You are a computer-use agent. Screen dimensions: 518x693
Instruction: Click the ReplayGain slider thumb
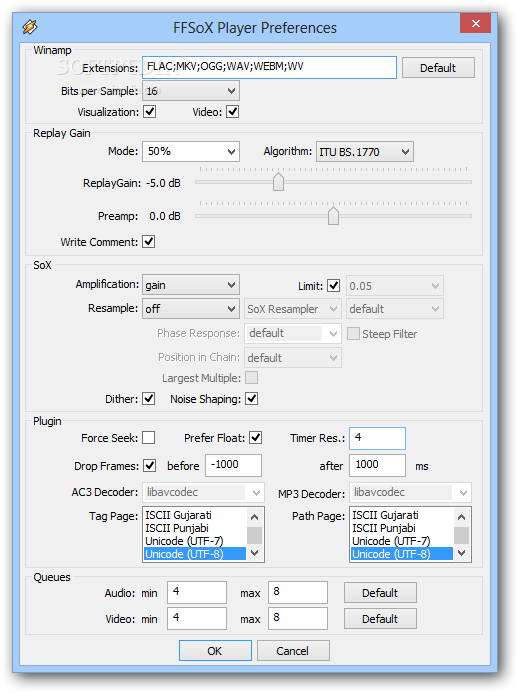coord(278,182)
